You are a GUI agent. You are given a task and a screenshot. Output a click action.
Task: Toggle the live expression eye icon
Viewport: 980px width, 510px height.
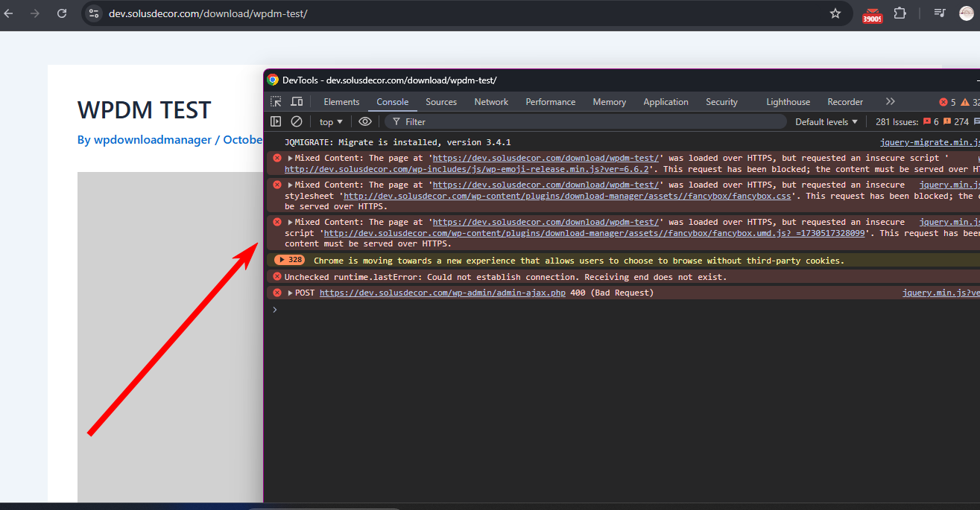pos(364,121)
